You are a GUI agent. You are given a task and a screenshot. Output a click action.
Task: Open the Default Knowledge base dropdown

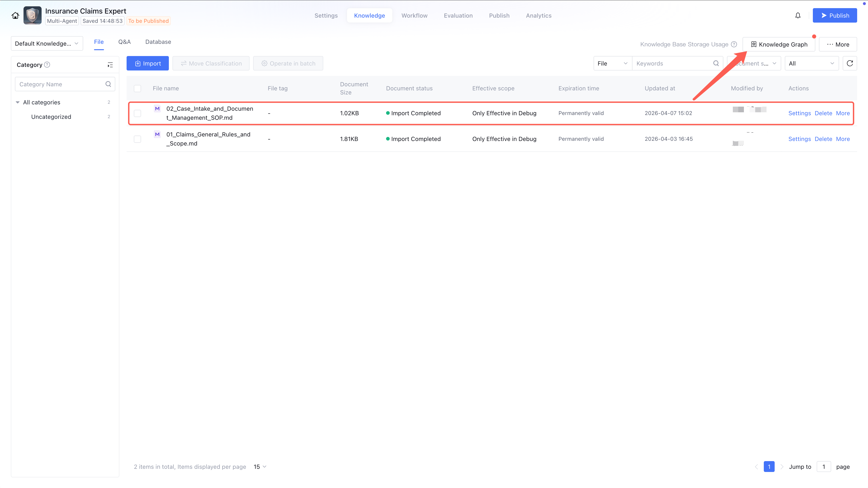47,43
